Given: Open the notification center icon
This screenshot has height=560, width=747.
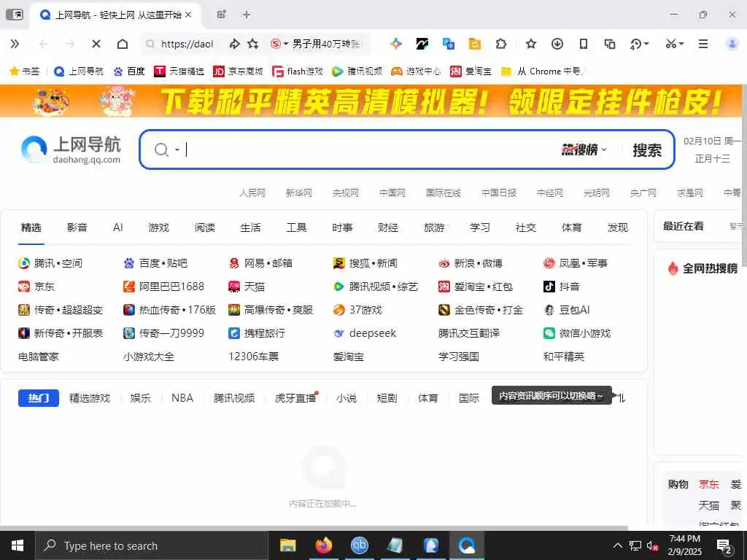Looking at the screenshot, I should click(724, 546).
